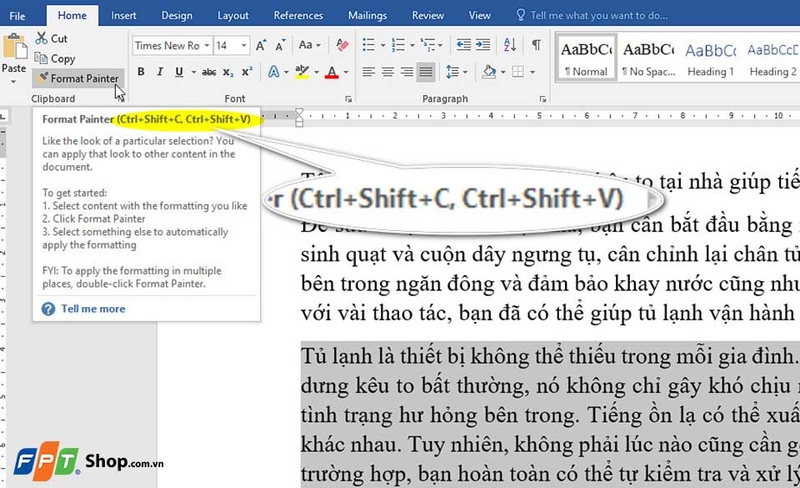The width and height of the screenshot is (800, 488).
Task: Expand the Paste options arrow
Action: pyautogui.click(x=14, y=82)
